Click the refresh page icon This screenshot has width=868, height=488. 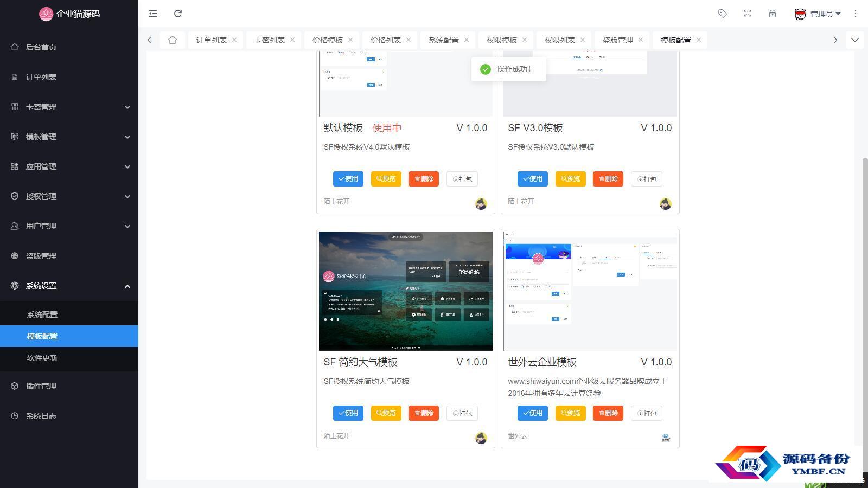(x=178, y=14)
